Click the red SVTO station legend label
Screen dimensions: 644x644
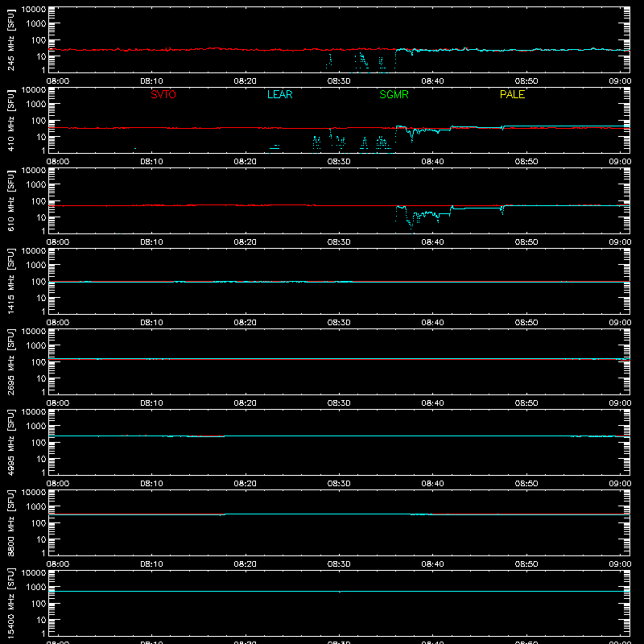(163, 94)
